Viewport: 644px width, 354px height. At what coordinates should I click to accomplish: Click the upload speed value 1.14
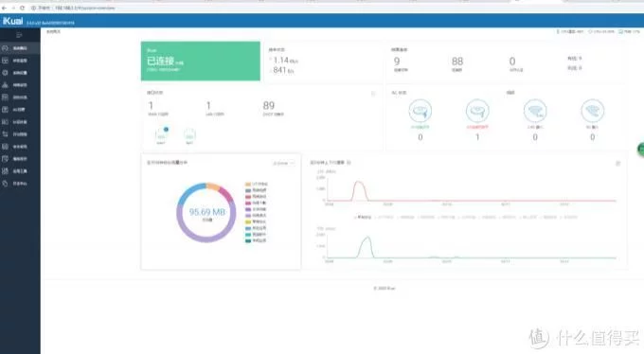click(x=281, y=61)
